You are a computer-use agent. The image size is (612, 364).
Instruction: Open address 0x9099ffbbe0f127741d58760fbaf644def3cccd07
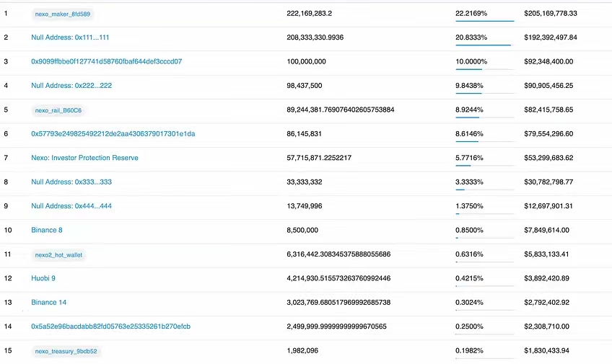coord(106,61)
